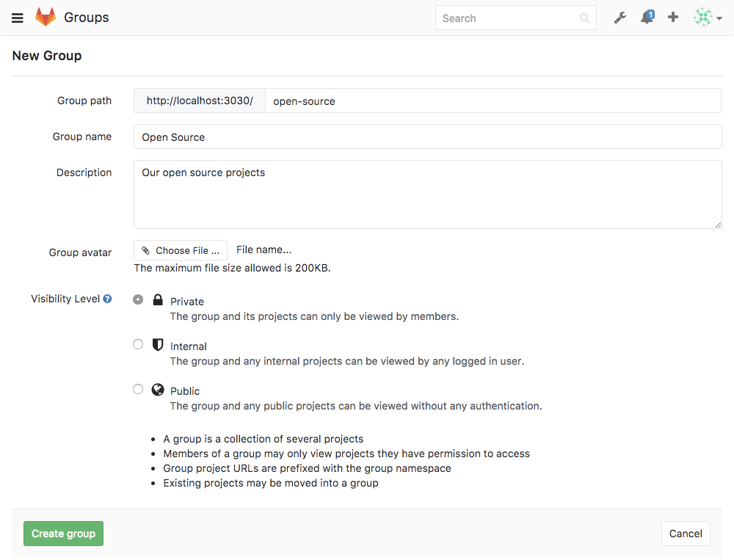Click 'Existing projects may be moved into a group'
This screenshot has height=560, width=734.
(271, 483)
